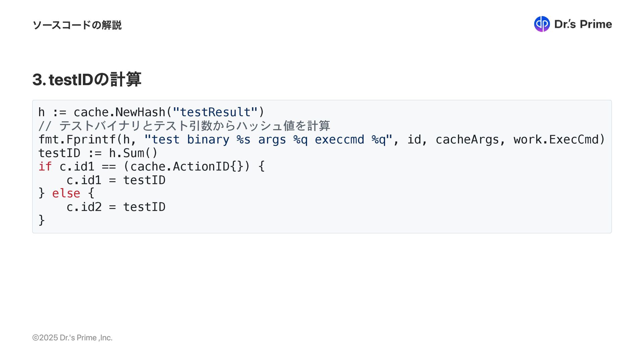The width and height of the screenshot is (644, 362).
Task: Click the c.id1 = testID assignment
Action: (x=116, y=180)
